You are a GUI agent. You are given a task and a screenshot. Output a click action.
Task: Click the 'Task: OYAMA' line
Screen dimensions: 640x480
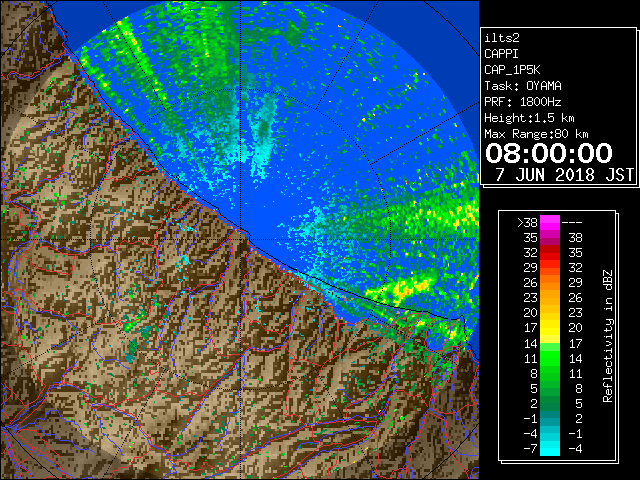point(523,86)
